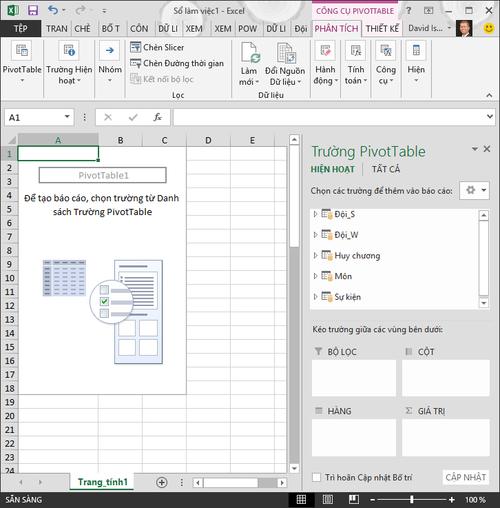Screen dimensions: 500x508
Task: Expand the Môn table
Action: pos(315,276)
